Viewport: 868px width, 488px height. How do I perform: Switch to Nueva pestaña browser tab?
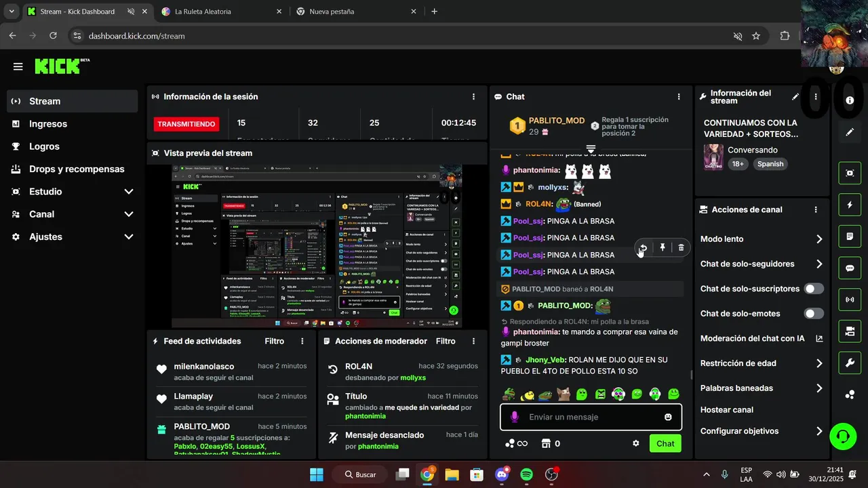(x=357, y=12)
